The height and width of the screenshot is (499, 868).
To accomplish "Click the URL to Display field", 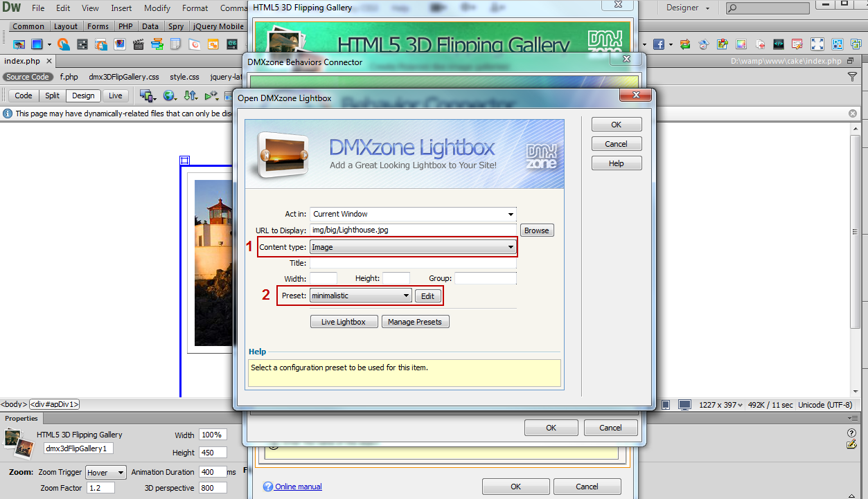I will [413, 230].
